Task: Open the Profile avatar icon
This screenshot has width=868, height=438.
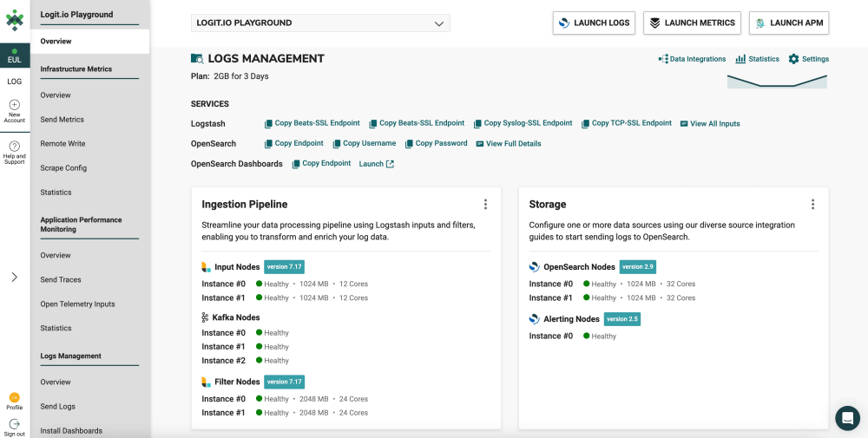Action: pyautogui.click(x=15, y=397)
